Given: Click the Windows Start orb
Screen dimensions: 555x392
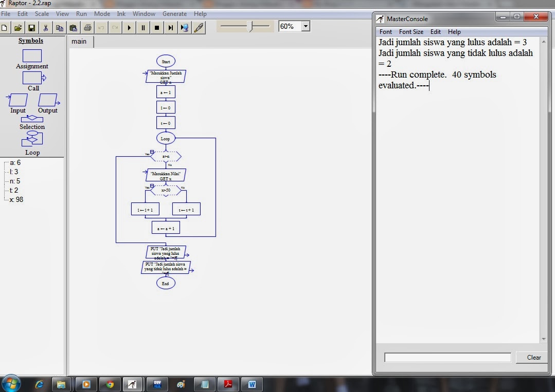Looking at the screenshot, I should click(x=11, y=383).
